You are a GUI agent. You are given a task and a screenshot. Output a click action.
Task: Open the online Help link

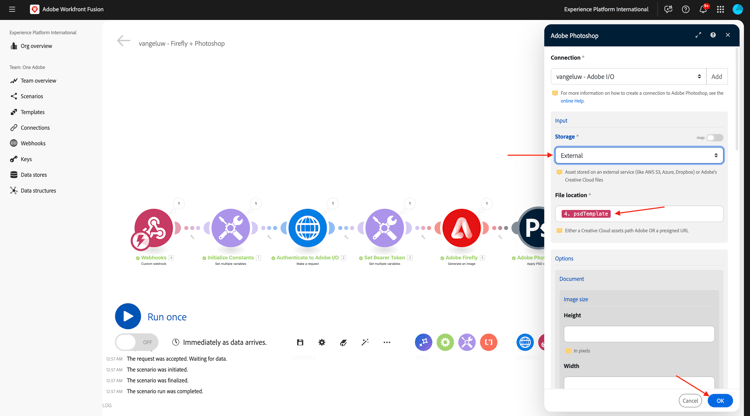(x=572, y=101)
